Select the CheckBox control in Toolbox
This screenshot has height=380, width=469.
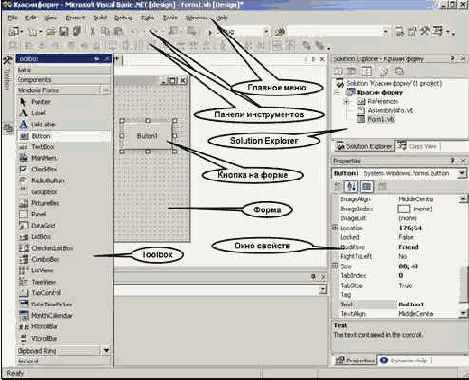pos(64,169)
